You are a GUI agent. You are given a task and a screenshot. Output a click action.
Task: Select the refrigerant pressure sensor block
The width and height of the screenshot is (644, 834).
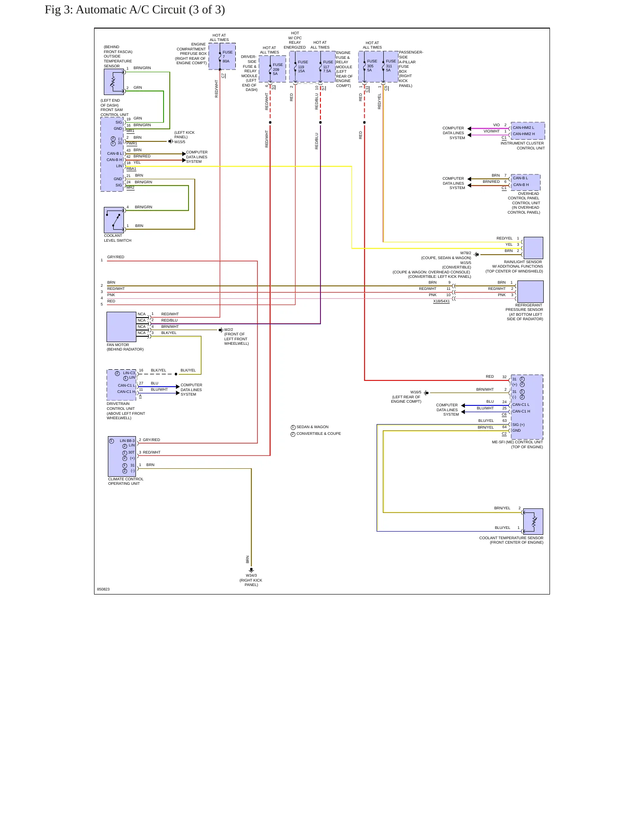(x=530, y=292)
